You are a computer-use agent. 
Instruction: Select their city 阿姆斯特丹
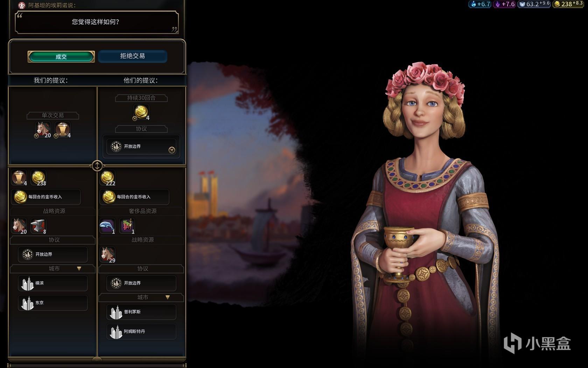[x=141, y=332]
